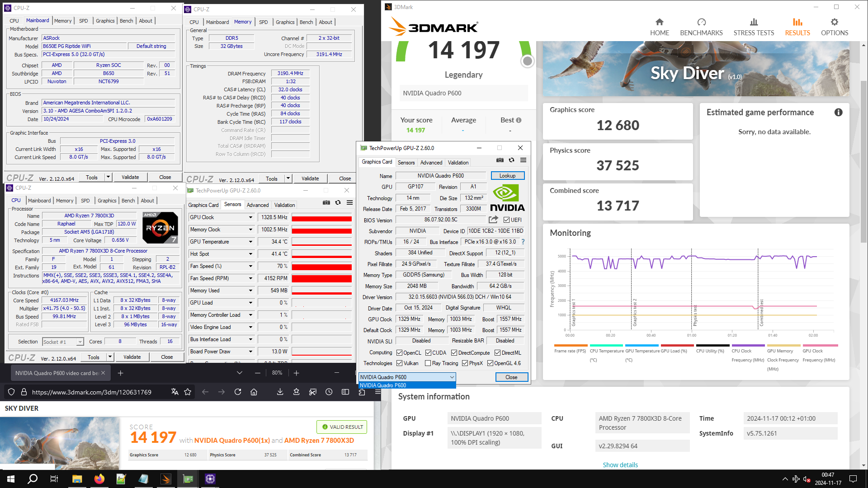Screen dimensions: 868x488
Task: Click the Close button in GPU-Z
Action: 511,377
